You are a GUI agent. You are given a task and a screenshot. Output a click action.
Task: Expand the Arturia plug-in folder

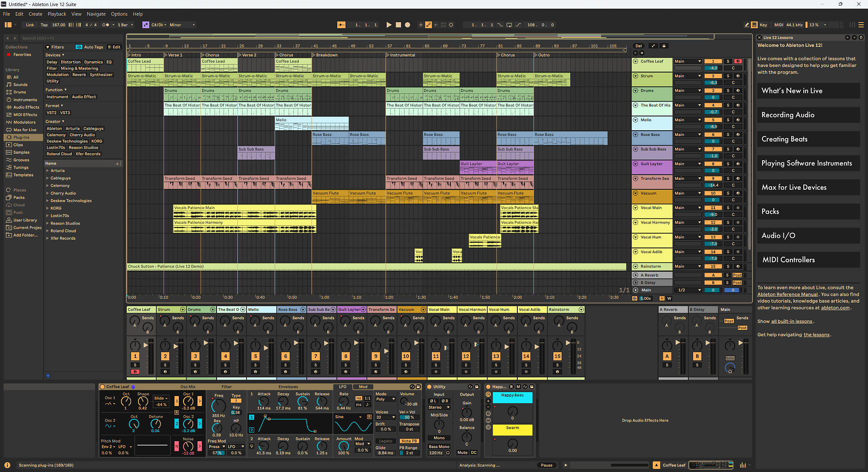click(47, 171)
